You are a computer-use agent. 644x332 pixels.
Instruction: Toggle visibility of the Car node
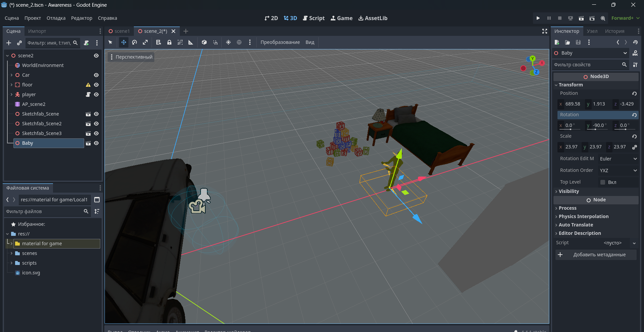96,75
